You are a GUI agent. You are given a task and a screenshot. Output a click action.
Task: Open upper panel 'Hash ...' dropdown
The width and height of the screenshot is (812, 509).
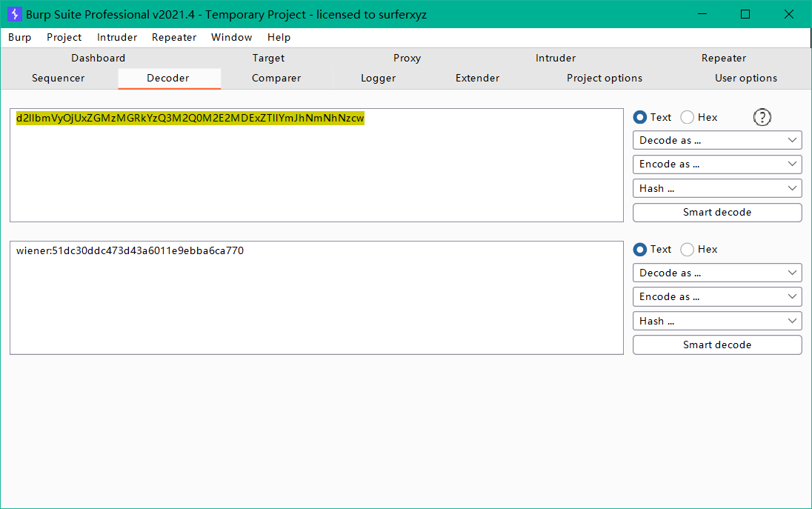[x=717, y=188]
